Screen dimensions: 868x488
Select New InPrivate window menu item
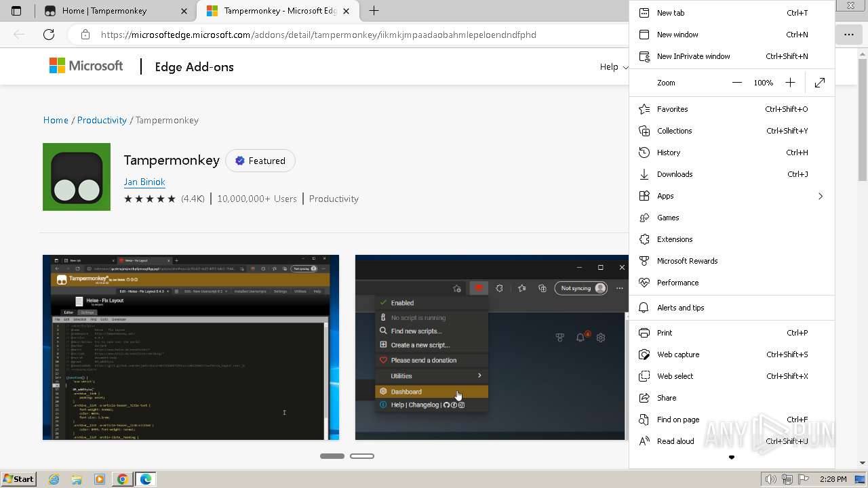pyautogui.click(x=732, y=56)
